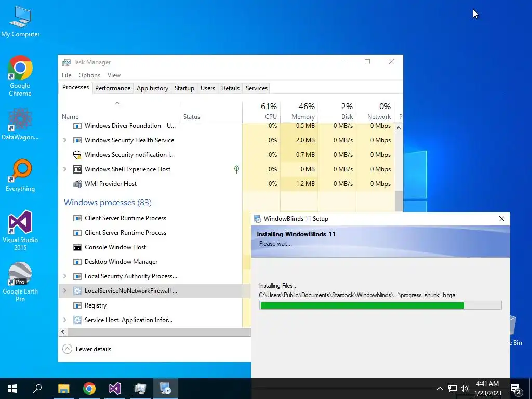Screen dimensions: 532x399
Task: Click the WMI Provider Host icon
Action: coord(77,184)
